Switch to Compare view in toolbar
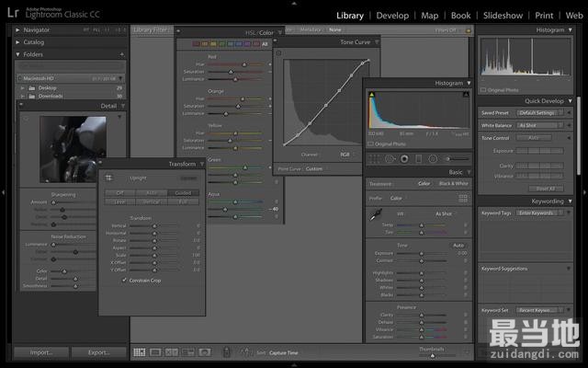 click(x=170, y=352)
